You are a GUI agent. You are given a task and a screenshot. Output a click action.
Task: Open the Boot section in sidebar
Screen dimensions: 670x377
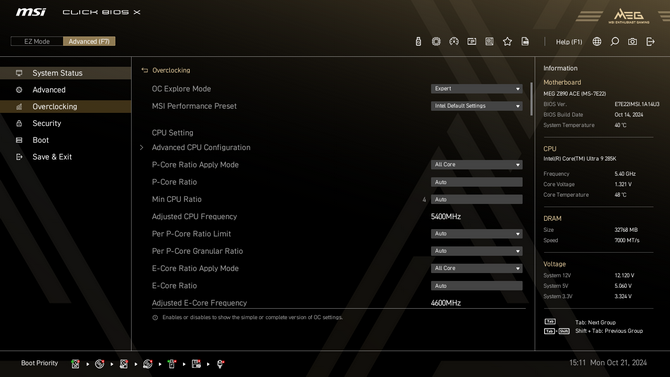pos(65,140)
